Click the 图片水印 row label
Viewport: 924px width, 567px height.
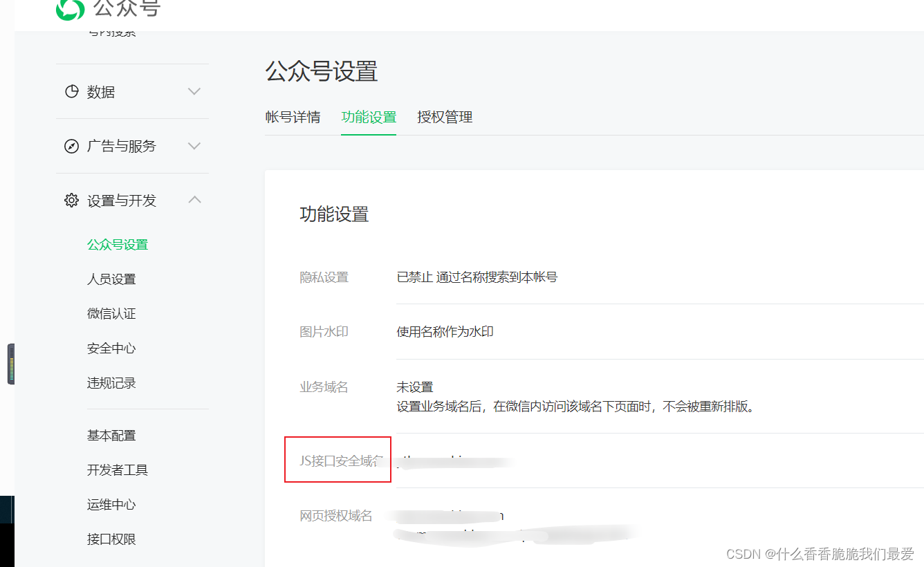324,332
